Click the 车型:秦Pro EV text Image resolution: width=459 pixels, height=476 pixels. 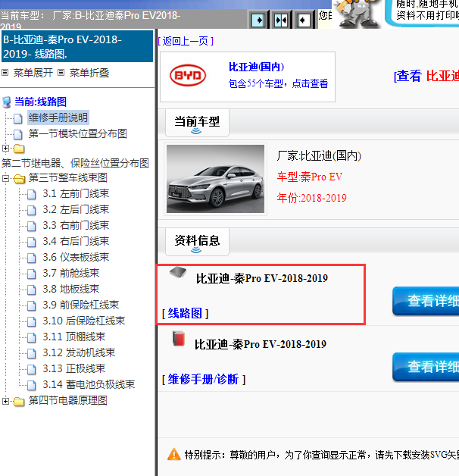tap(310, 177)
